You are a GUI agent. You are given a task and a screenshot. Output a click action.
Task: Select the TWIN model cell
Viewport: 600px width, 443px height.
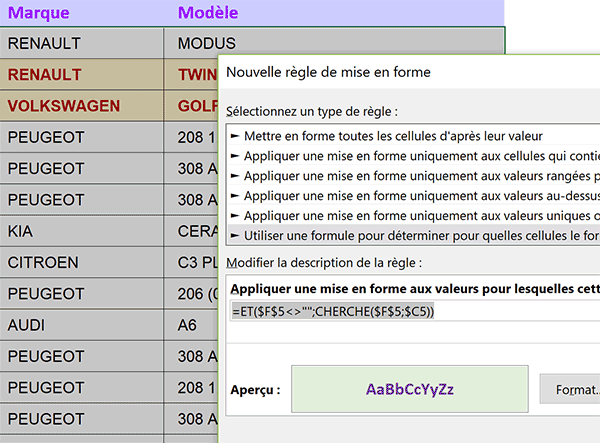tap(191, 74)
